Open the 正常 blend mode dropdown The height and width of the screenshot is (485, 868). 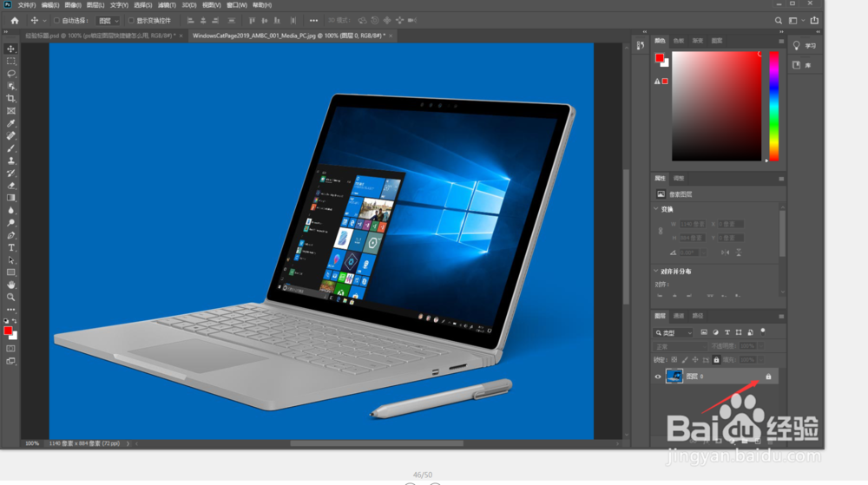pos(680,346)
